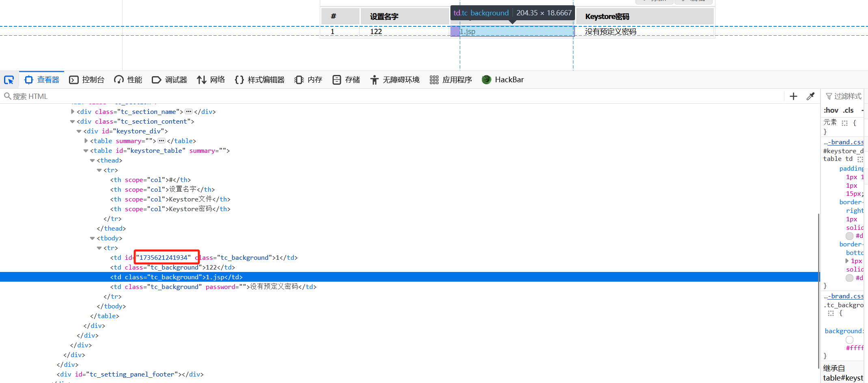
Task: Click the 1.jsp cell in page table
Action: pyautogui.click(x=513, y=31)
